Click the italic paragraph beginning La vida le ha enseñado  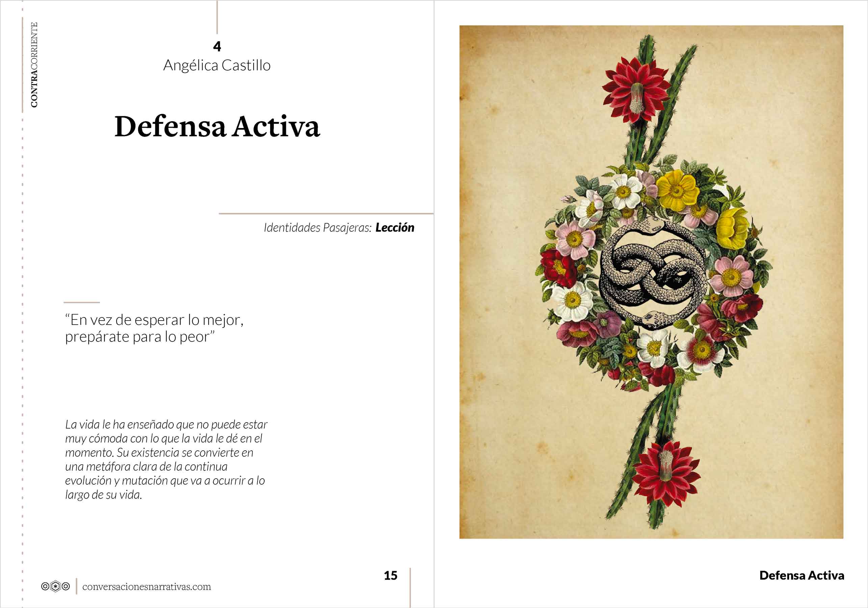tap(166, 460)
